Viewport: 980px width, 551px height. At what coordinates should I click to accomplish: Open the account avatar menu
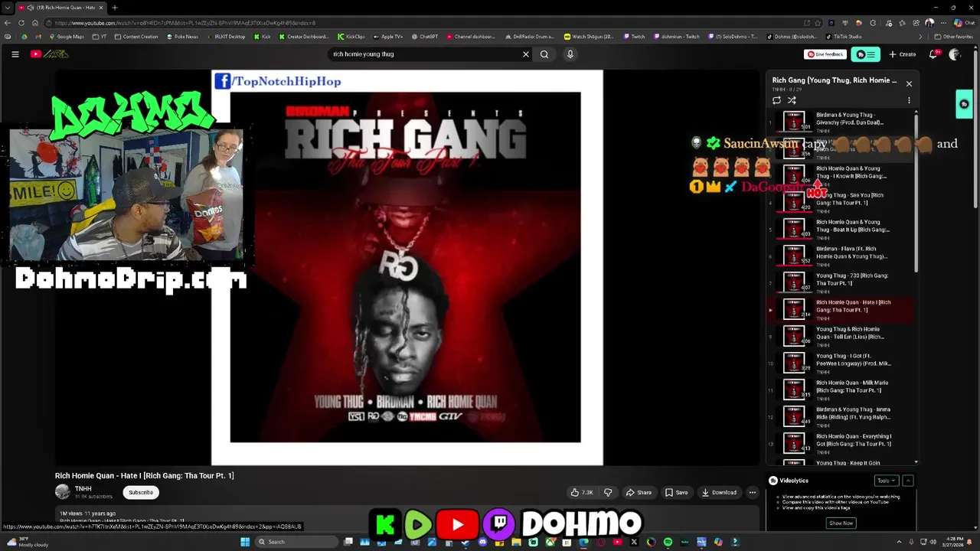point(954,54)
